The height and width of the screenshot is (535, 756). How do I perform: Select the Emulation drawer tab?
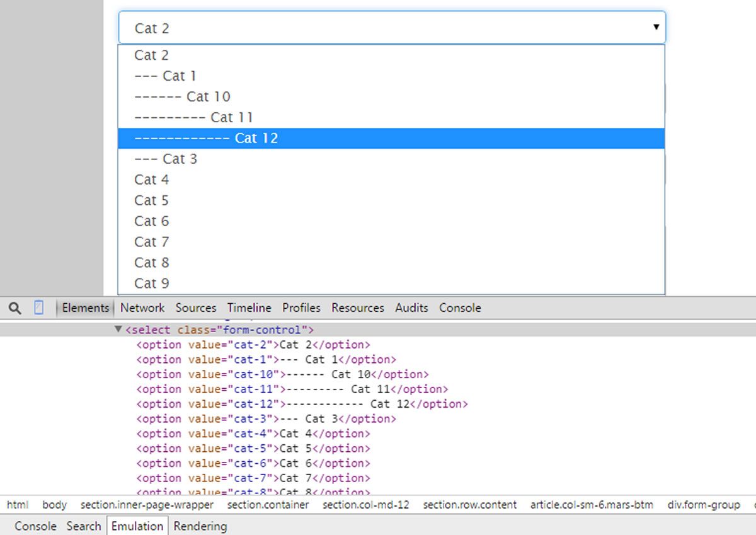click(137, 526)
